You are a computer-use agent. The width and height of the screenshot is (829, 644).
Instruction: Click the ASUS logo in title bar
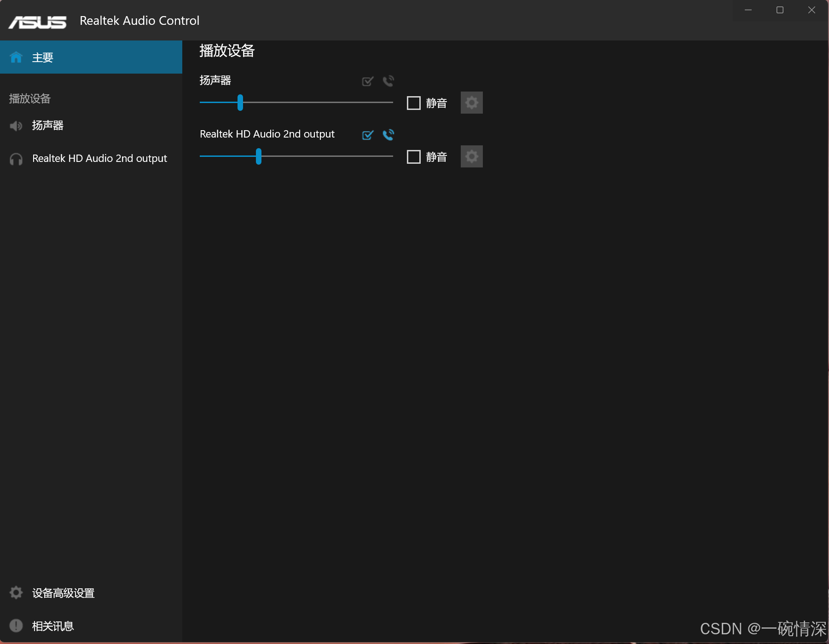[37, 22]
